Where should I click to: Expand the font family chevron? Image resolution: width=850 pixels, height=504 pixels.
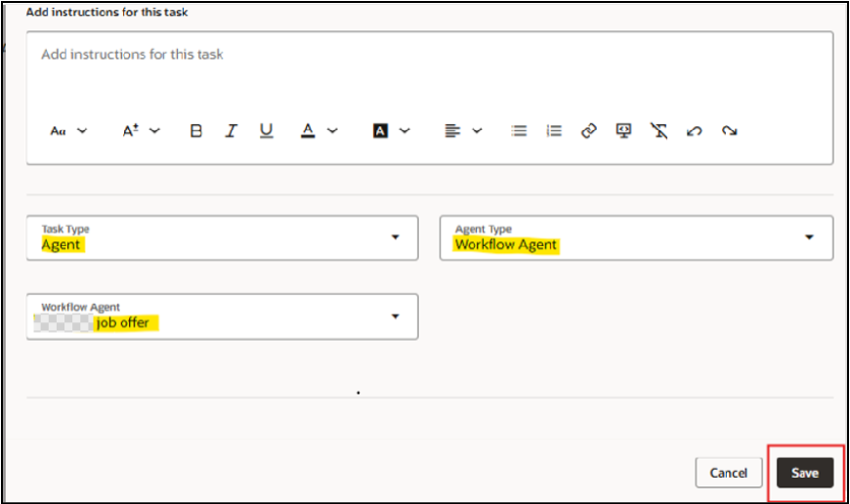[82, 131]
